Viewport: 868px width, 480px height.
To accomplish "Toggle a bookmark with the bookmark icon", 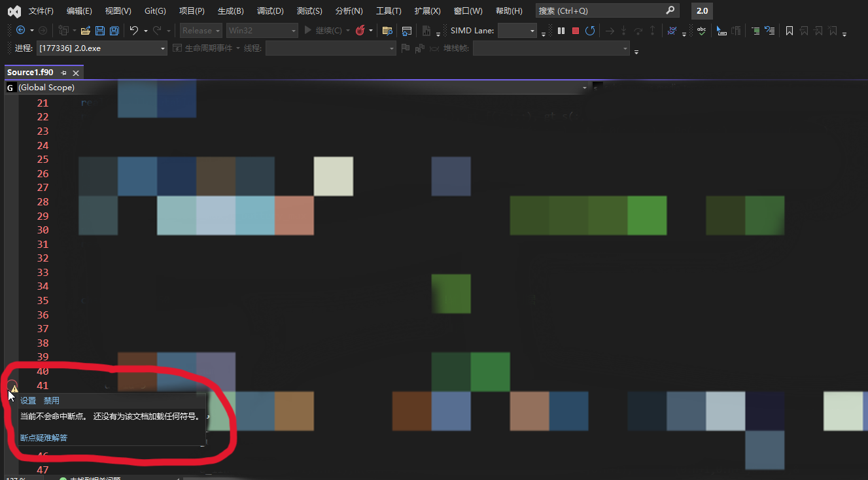I will [790, 30].
